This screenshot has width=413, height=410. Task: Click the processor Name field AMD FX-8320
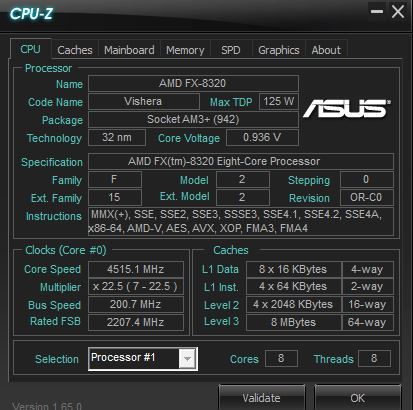pos(193,83)
